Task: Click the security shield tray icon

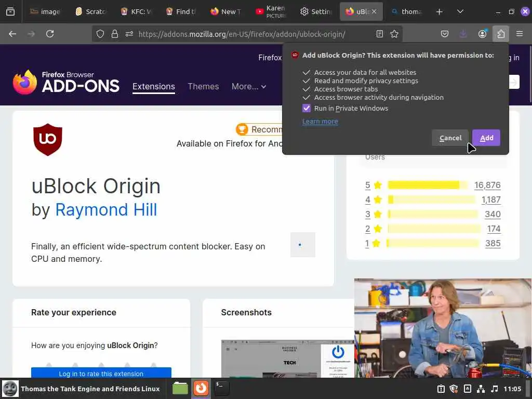Action: click(454, 389)
